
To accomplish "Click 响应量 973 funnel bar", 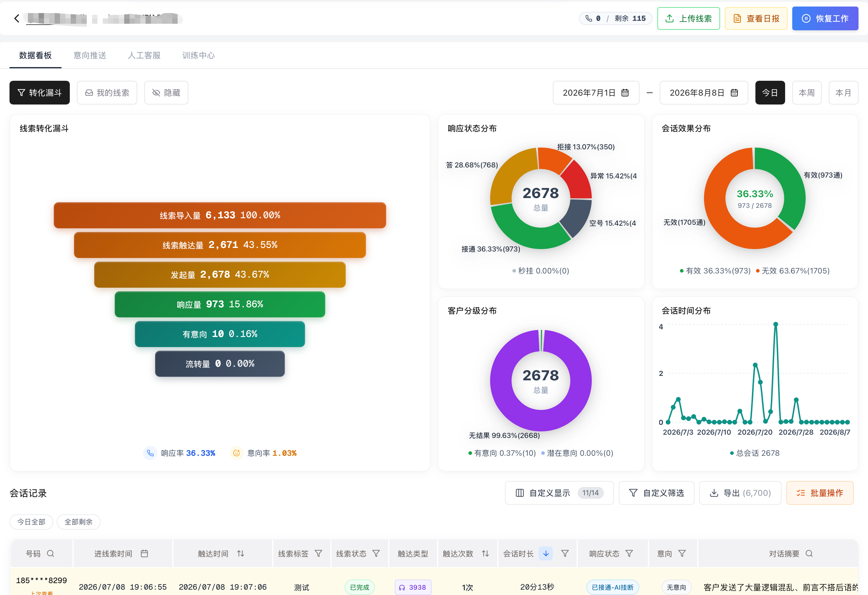I will click(x=220, y=304).
